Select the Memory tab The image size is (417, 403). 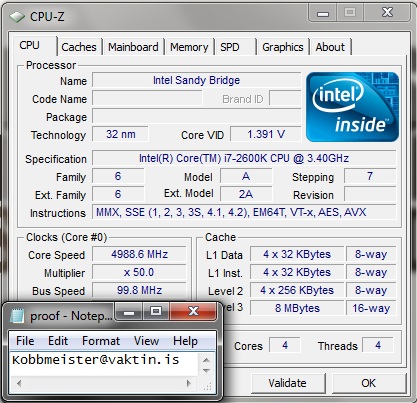tap(189, 47)
